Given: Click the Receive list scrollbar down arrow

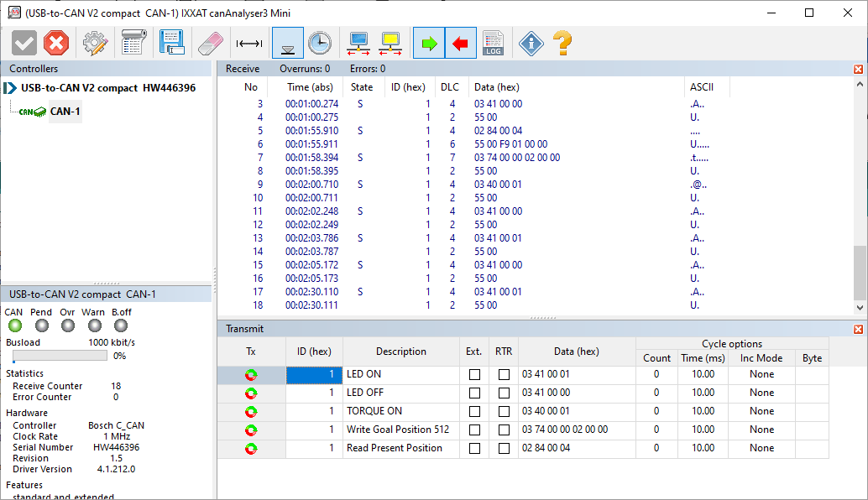Looking at the screenshot, I should [860, 307].
